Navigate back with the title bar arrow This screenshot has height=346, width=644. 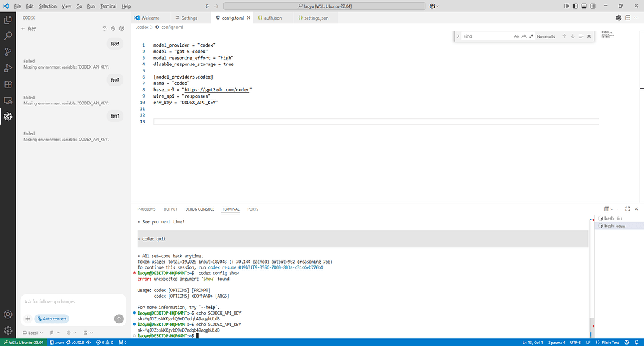(x=208, y=6)
